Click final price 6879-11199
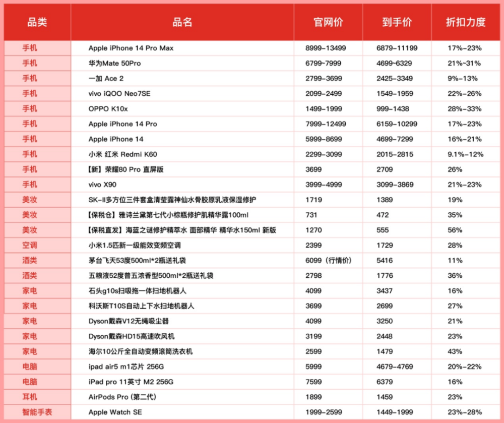The width and height of the screenshot is (504, 423). coord(397,48)
